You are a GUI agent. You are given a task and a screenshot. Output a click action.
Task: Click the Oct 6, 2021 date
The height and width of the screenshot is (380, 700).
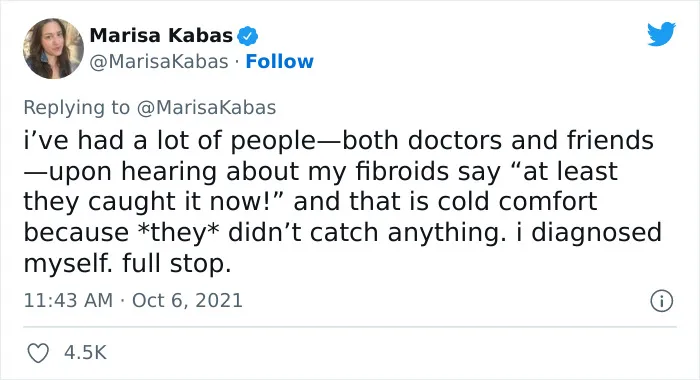click(187, 300)
